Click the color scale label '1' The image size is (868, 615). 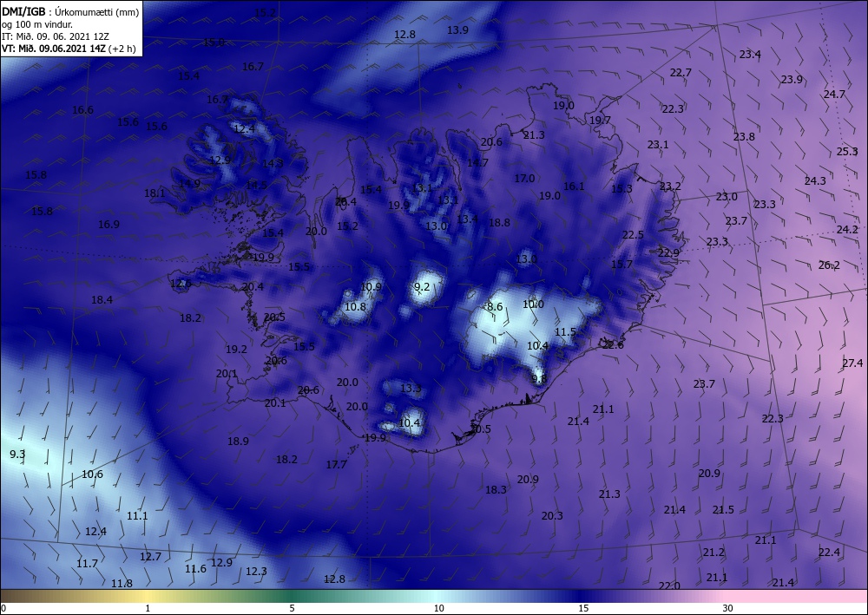(x=148, y=608)
